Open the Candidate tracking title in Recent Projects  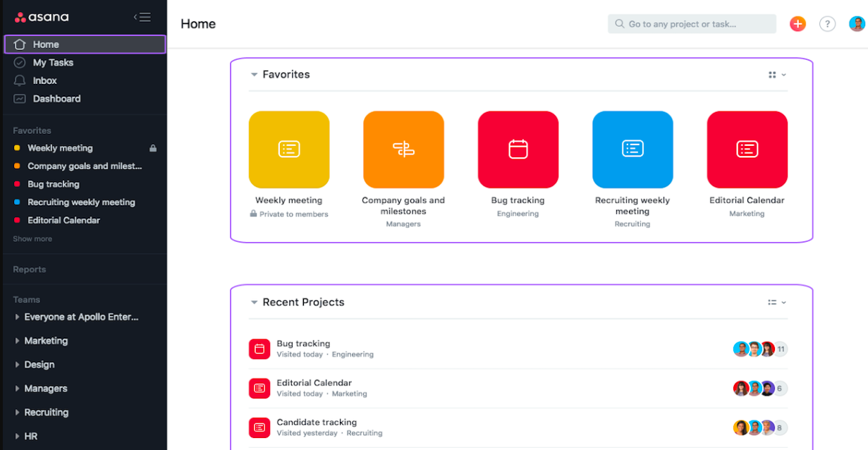[317, 422]
